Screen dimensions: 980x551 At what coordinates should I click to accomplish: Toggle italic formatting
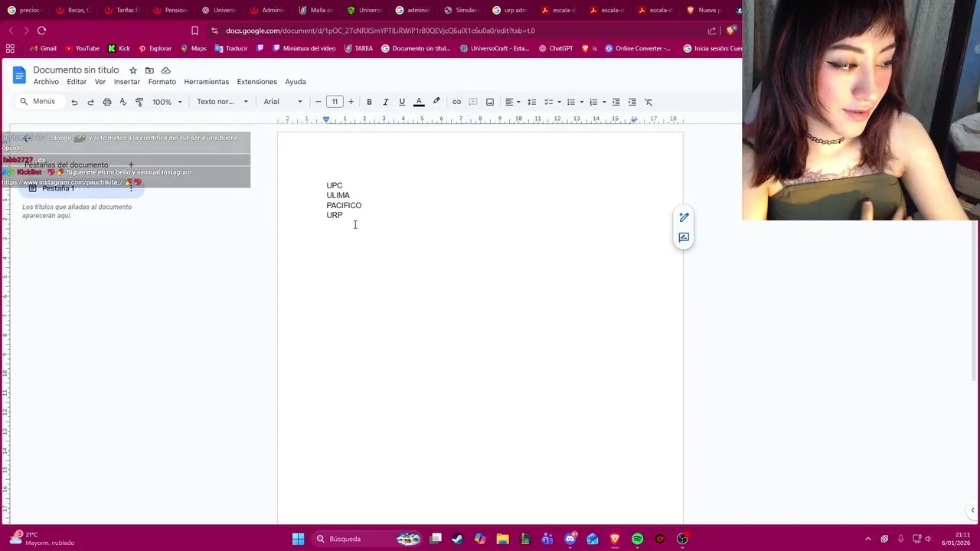pos(385,102)
